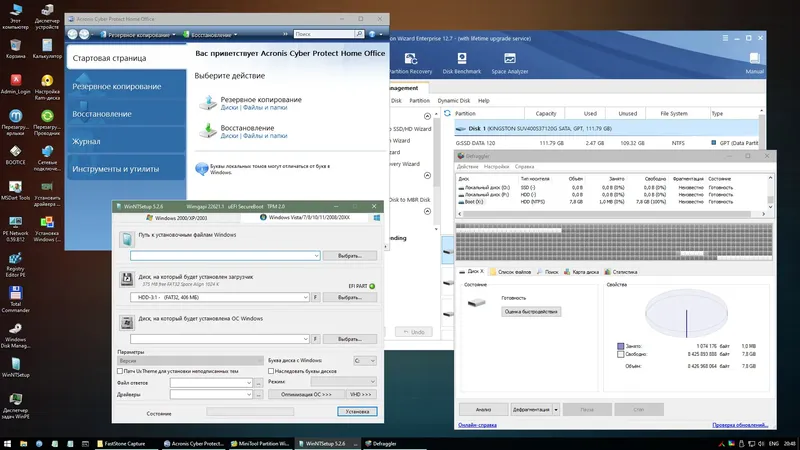Open MiniTool Dynamic Disk menu

tap(454, 101)
